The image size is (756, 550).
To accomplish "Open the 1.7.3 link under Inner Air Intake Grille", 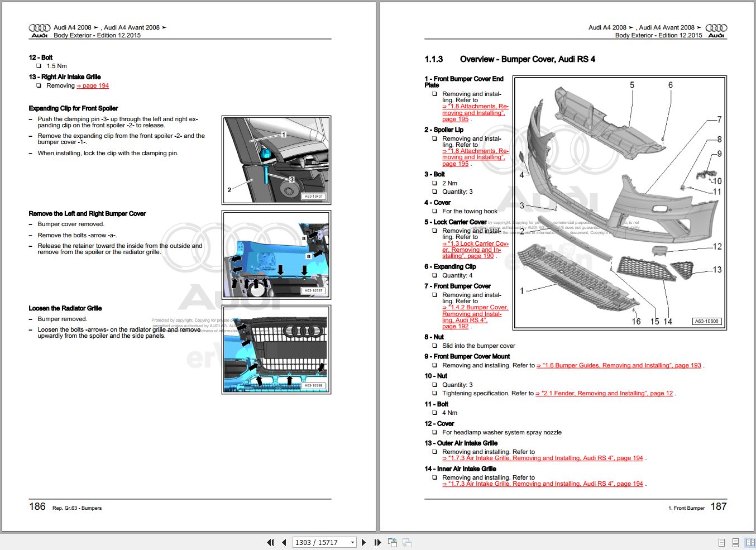I will coord(543,484).
